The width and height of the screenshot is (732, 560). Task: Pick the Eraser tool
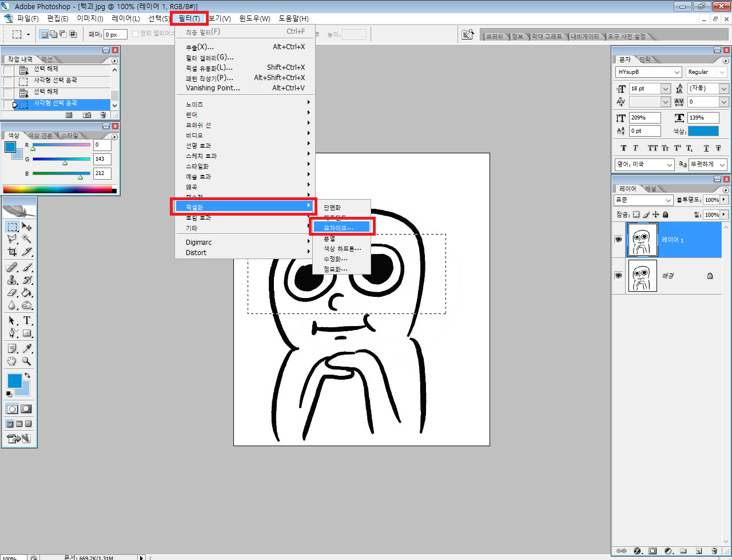[x=12, y=292]
